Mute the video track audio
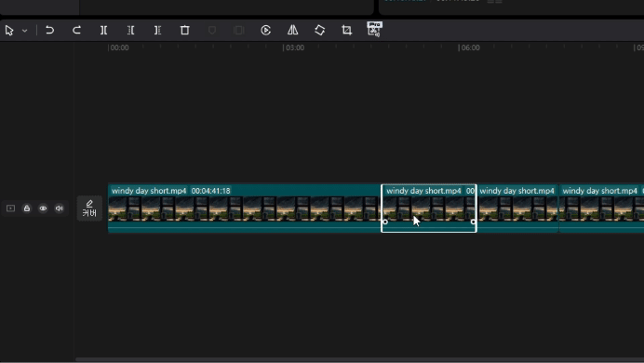This screenshot has height=363, width=644. (x=60, y=208)
